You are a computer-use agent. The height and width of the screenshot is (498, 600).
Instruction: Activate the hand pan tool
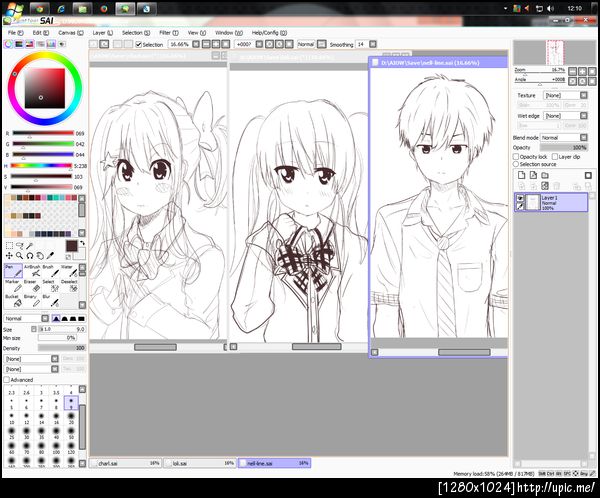click(x=40, y=255)
